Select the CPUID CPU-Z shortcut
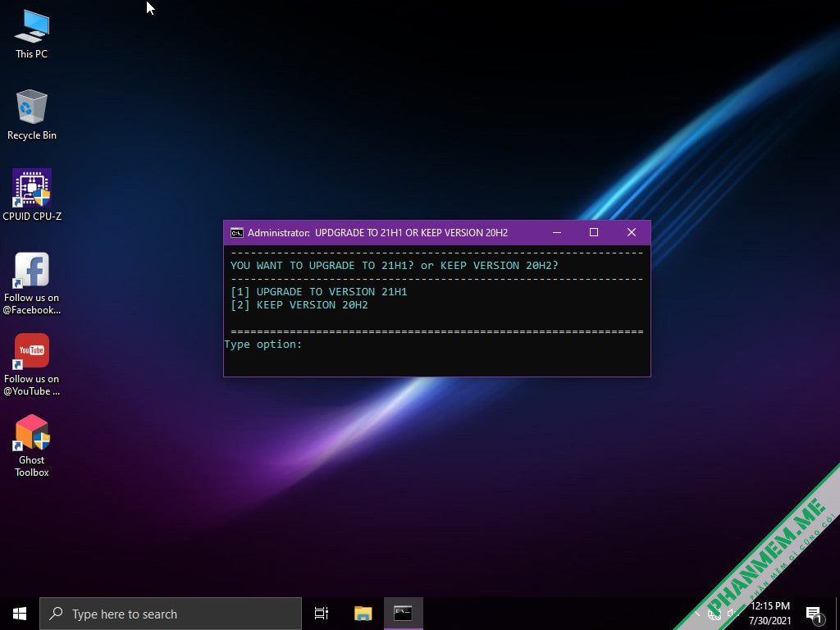This screenshot has height=630, width=840. [x=32, y=195]
